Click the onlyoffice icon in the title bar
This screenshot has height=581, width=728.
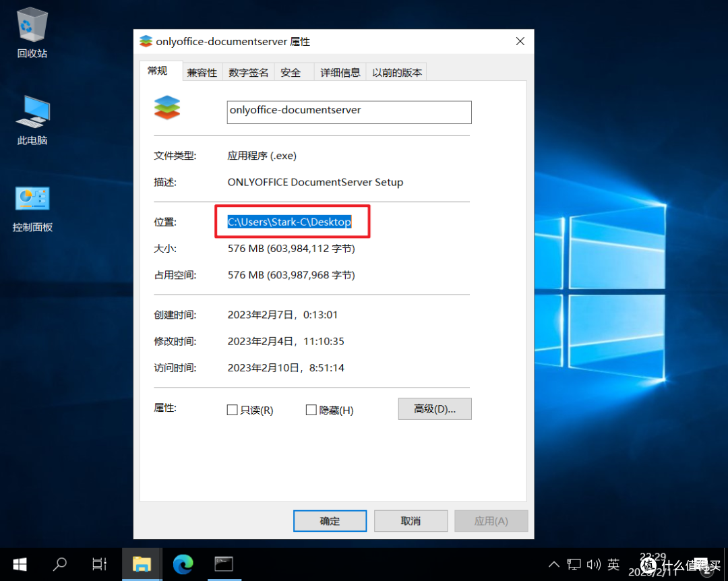[x=146, y=41]
